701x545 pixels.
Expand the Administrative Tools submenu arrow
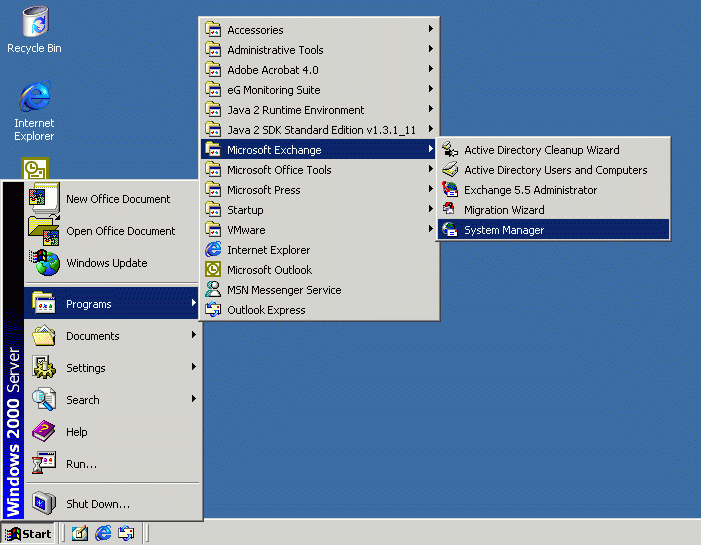[431, 49]
